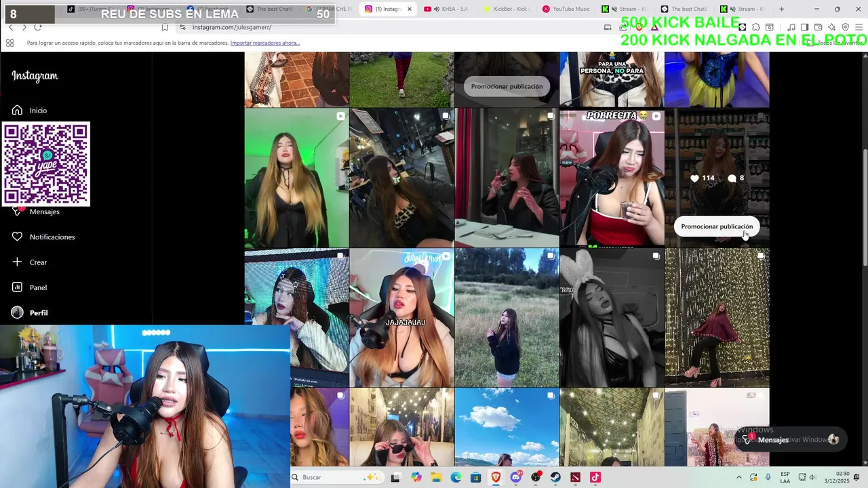Expand the system tray hidden icons chevron
Image resolution: width=868 pixels, height=488 pixels.
pyautogui.click(x=739, y=477)
